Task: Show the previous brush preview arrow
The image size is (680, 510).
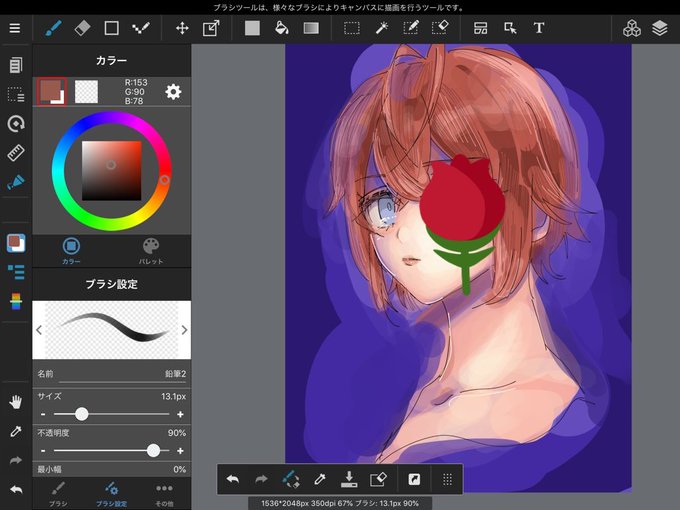Action: pyautogui.click(x=39, y=330)
